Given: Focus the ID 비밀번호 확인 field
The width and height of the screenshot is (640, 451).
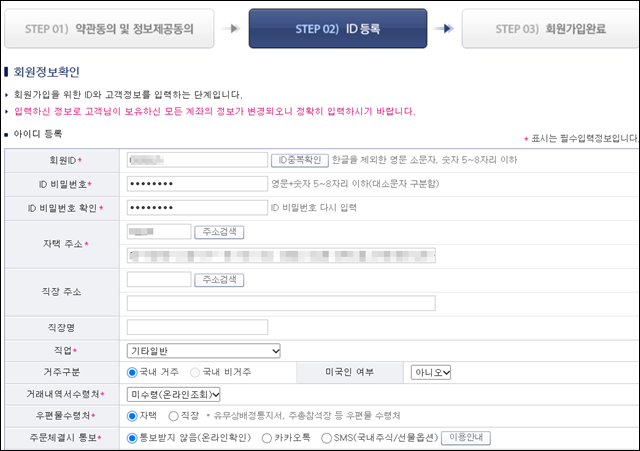Looking at the screenshot, I should (197, 207).
